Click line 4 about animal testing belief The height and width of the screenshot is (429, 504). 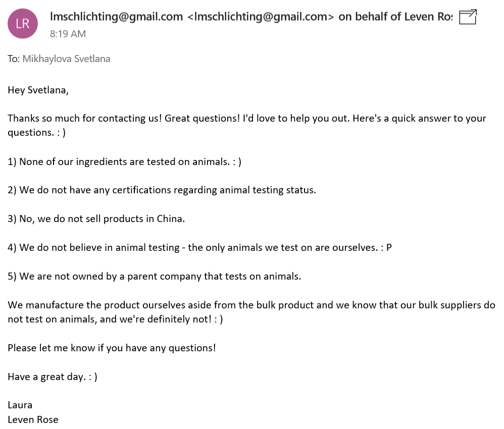click(x=199, y=247)
